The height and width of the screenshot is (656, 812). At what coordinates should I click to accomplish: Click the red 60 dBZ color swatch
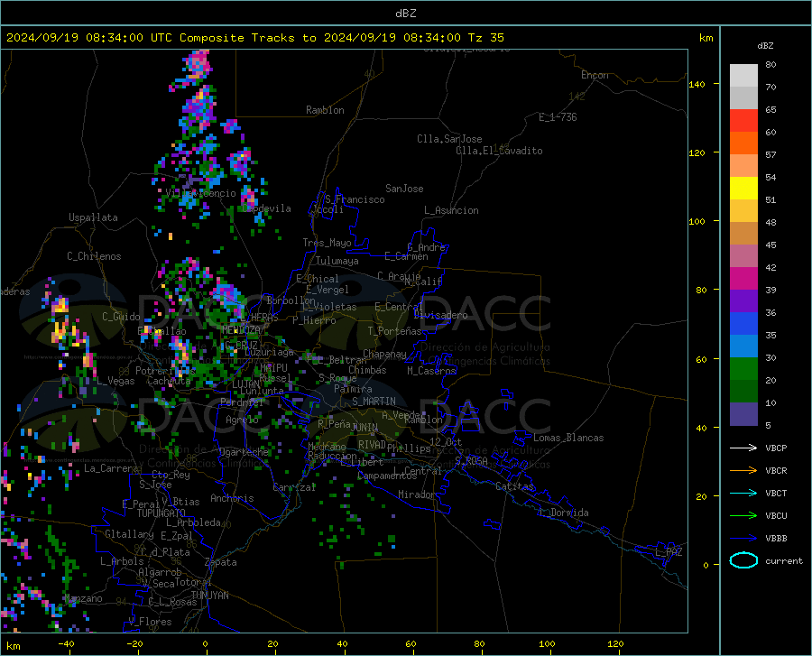(x=743, y=121)
